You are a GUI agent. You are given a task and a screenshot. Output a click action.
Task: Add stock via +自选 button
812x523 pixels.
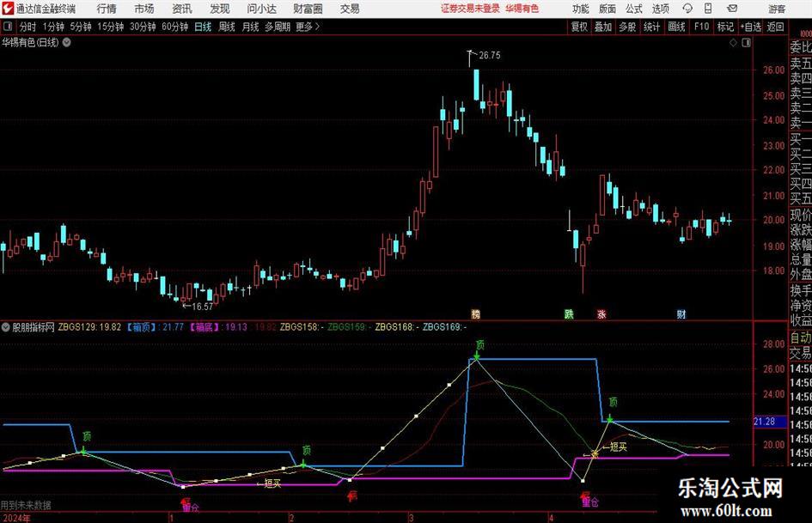pyautogui.click(x=750, y=27)
